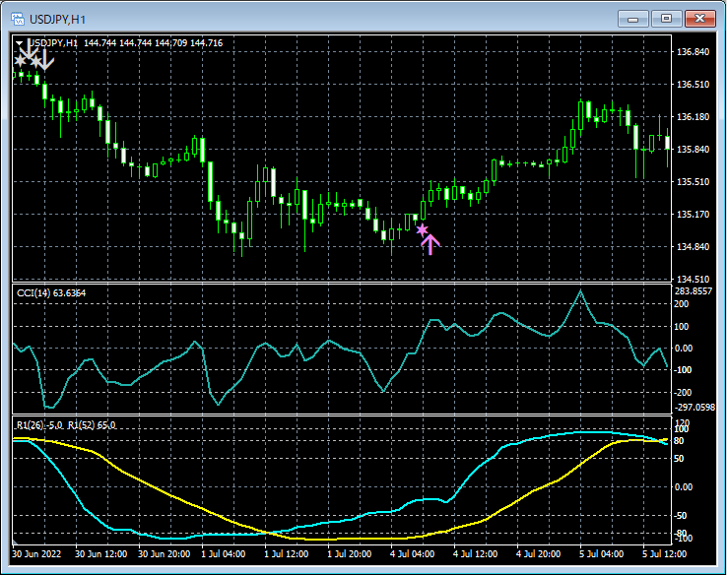Close the USDJPY chart window
This screenshot has width=728, height=575.
[x=700, y=18]
